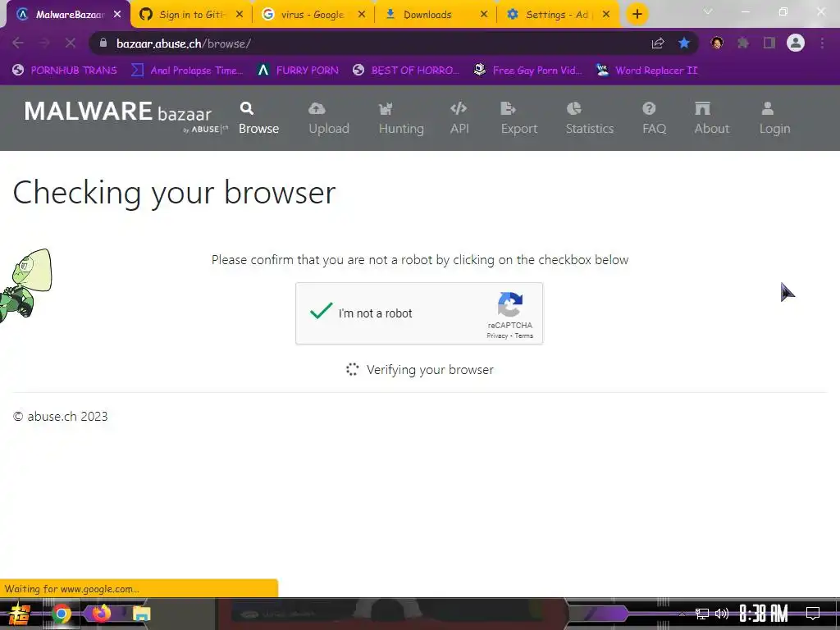Open the Word Replacer II bookmark
840x630 pixels.
click(647, 71)
